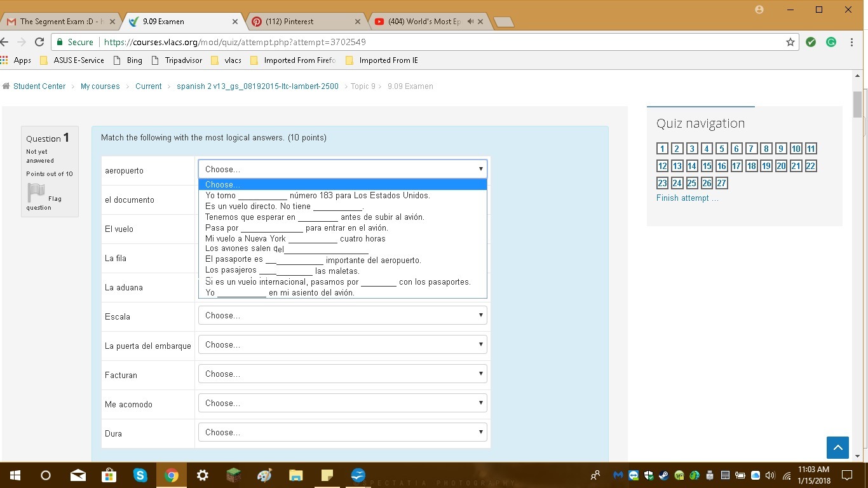Open a new Chrome tab

click(x=503, y=22)
